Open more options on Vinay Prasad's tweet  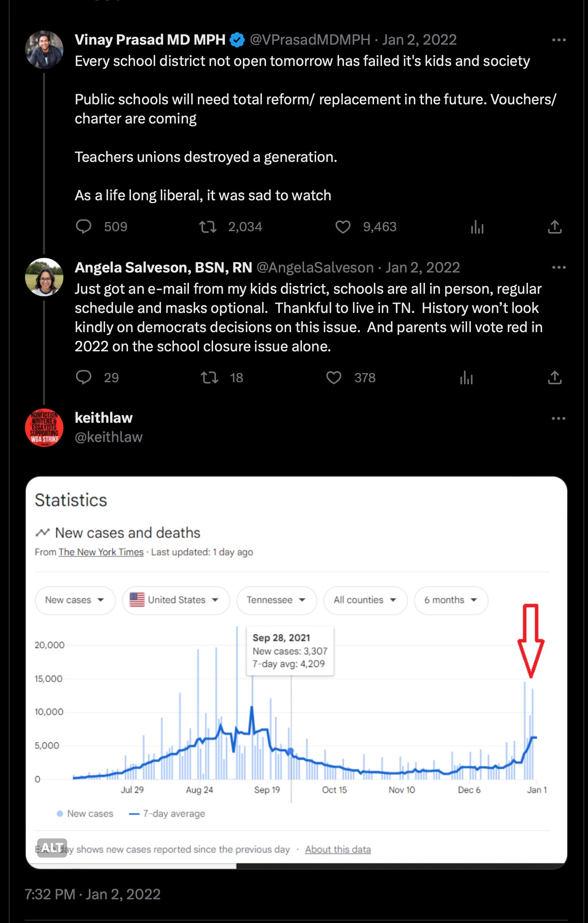(558, 40)
